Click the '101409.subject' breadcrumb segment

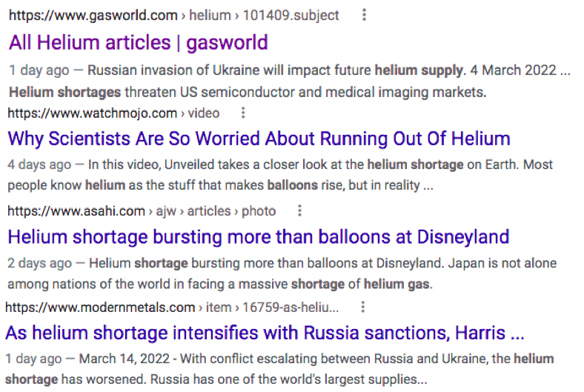click(x=291, y=16)
